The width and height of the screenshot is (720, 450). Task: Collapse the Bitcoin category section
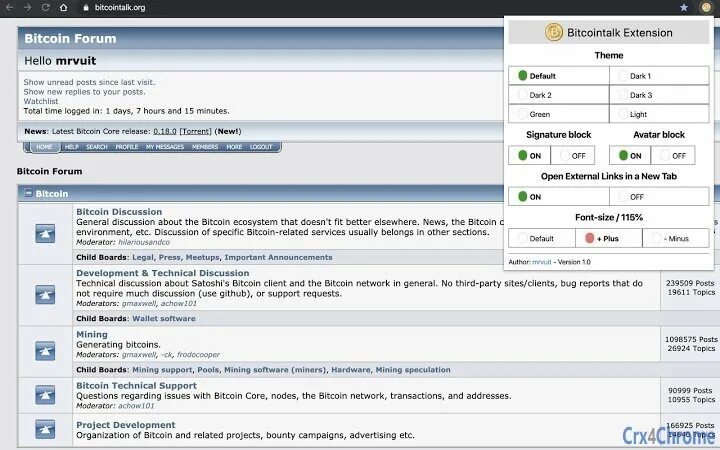tap(28, 194)
